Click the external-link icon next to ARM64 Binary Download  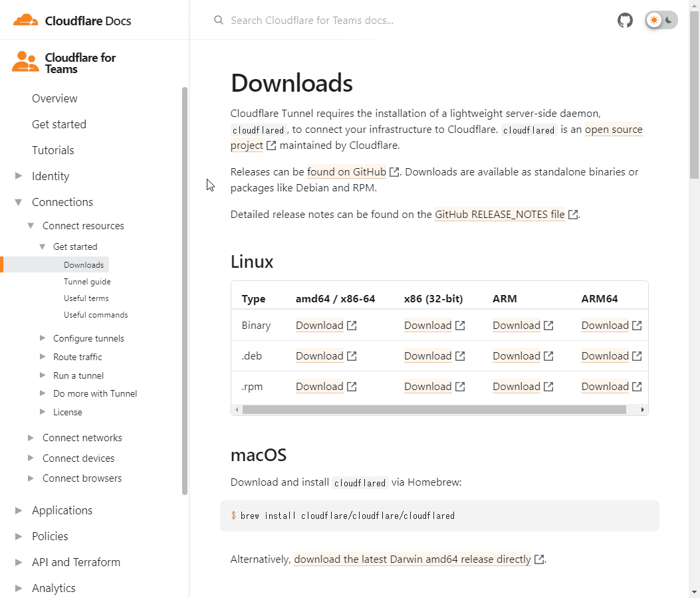pos(637,325)
